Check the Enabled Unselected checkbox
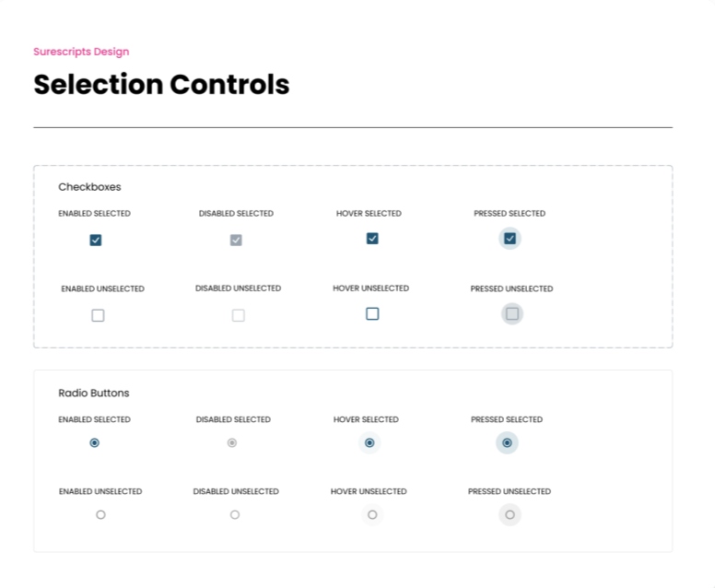The width and height of the screenshot is (715, 588). tap(98, 315)
